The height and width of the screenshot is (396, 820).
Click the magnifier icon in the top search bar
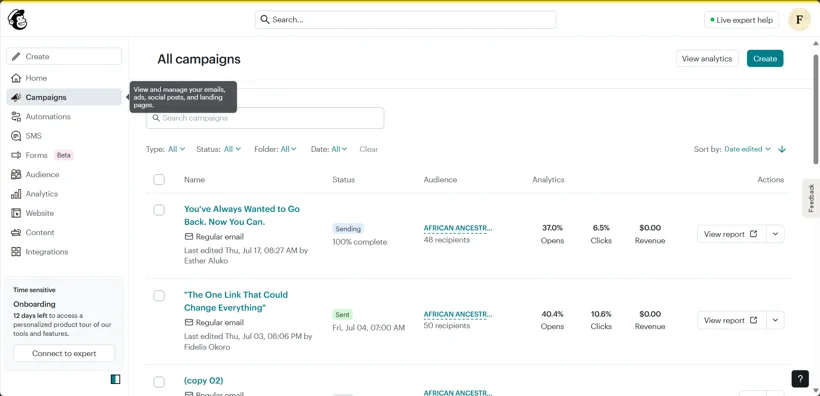point(265,20)
